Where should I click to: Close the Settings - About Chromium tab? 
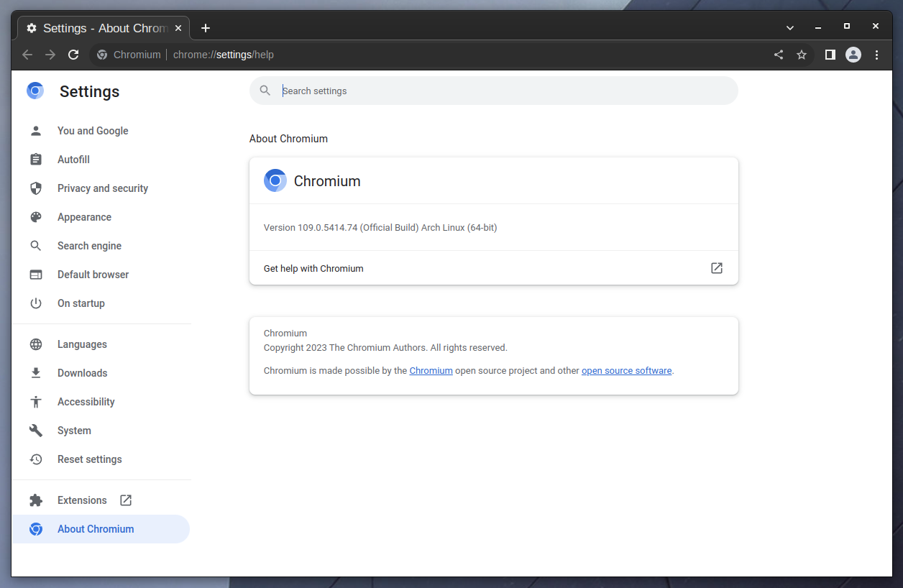coord(178,28)
